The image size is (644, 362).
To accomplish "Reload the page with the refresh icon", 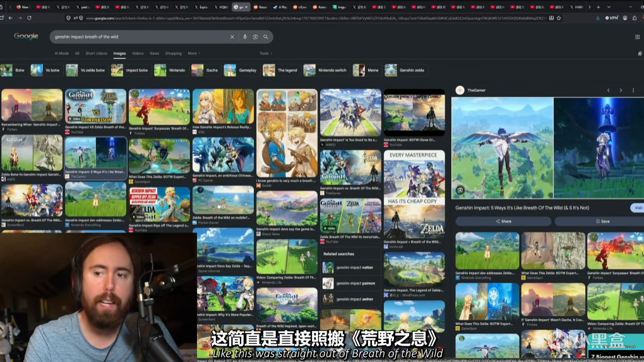I will click(x=29, y=18).
